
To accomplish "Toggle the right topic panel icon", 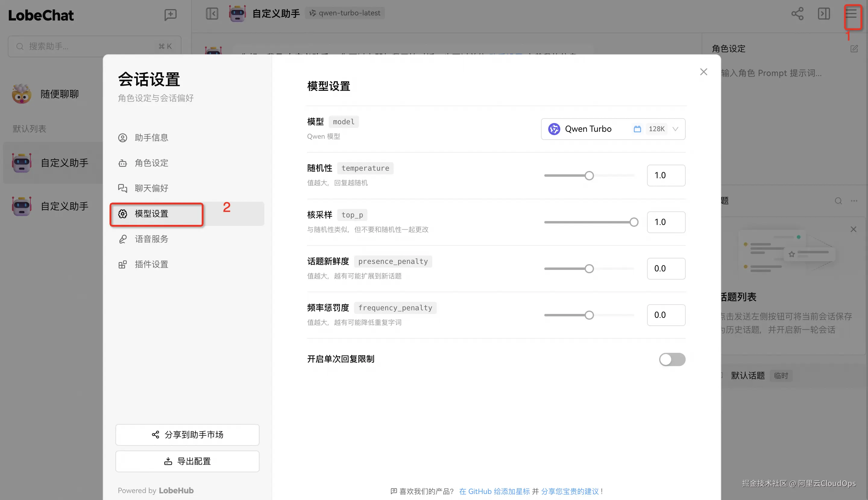I will pyautogui.click(x=824, y=14).
